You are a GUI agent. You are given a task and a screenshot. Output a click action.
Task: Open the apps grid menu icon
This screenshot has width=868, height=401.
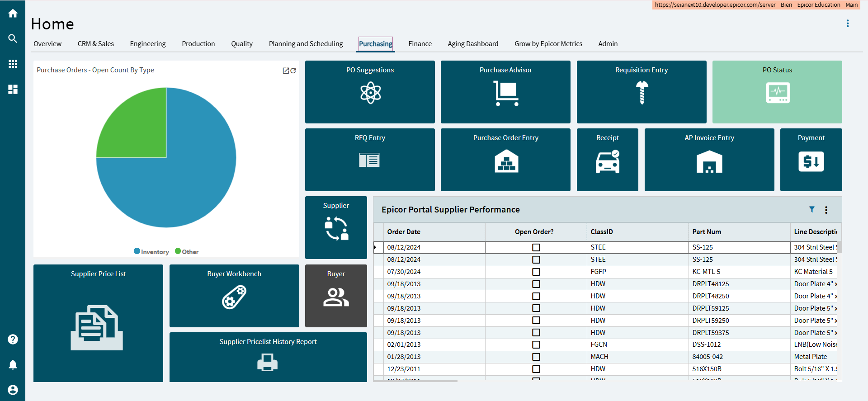(x=13, y=64)
